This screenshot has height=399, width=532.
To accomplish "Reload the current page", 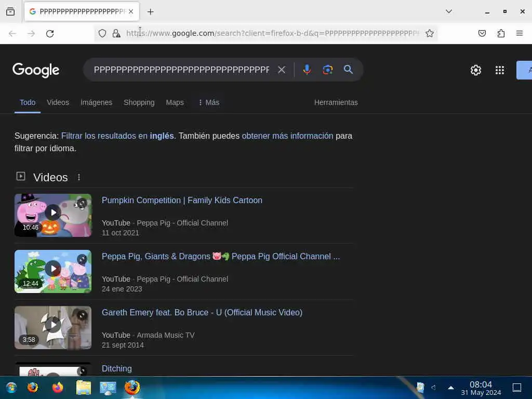I will (x=50, y=33).
